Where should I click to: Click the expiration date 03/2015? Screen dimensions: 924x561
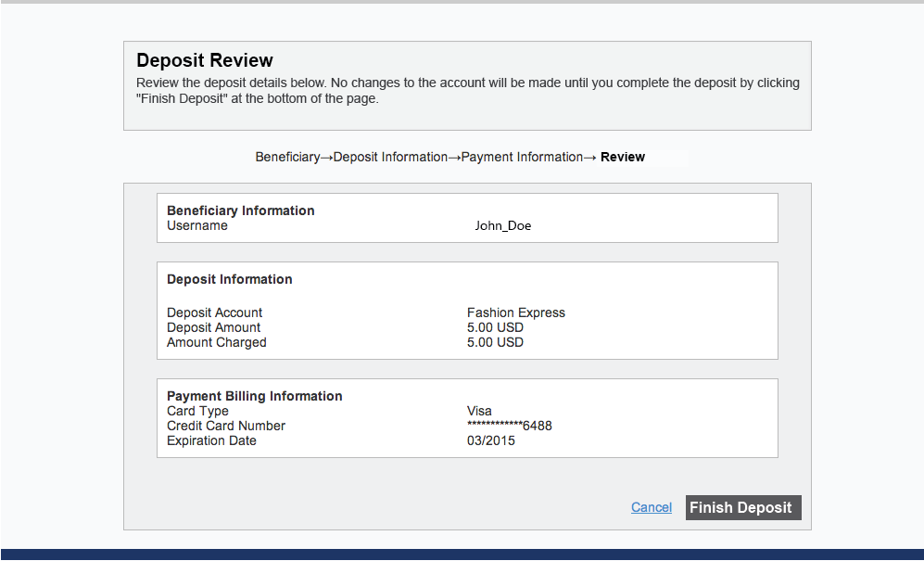(491, 440)
